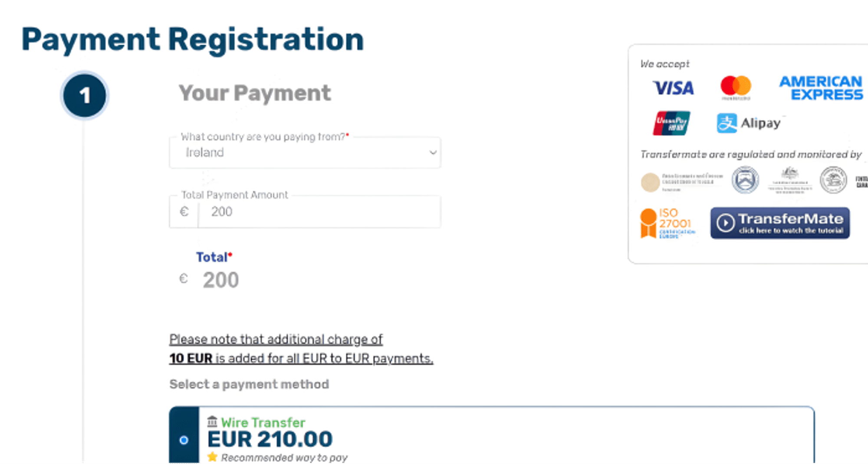Click the Alipay logo
Image resolution: width=868 pixels, height=464 pixels.
point(749,123)
